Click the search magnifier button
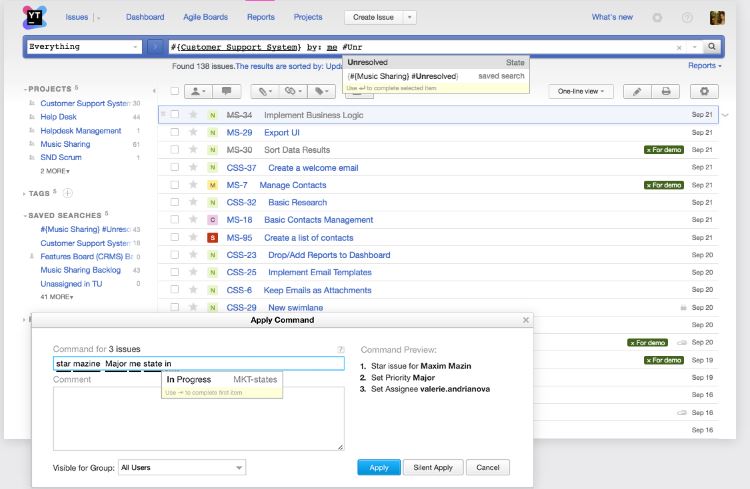 [x=712, y=46]
